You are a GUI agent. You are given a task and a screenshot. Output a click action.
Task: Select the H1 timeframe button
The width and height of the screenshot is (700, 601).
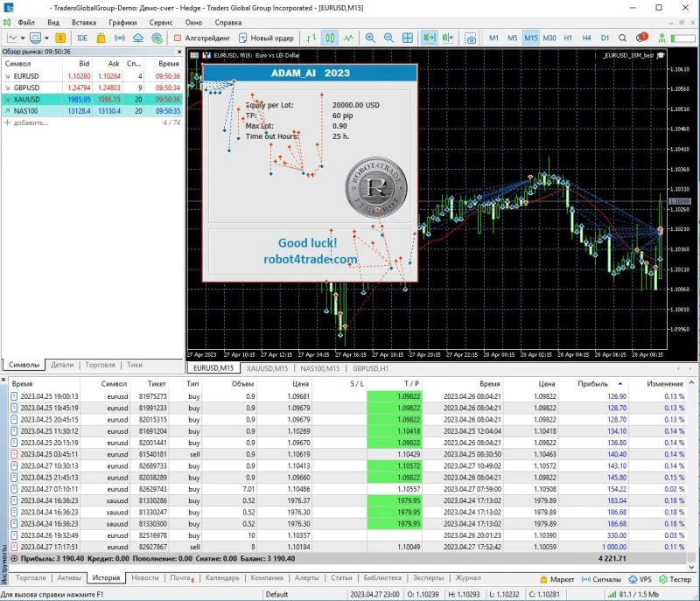[568, 38]
